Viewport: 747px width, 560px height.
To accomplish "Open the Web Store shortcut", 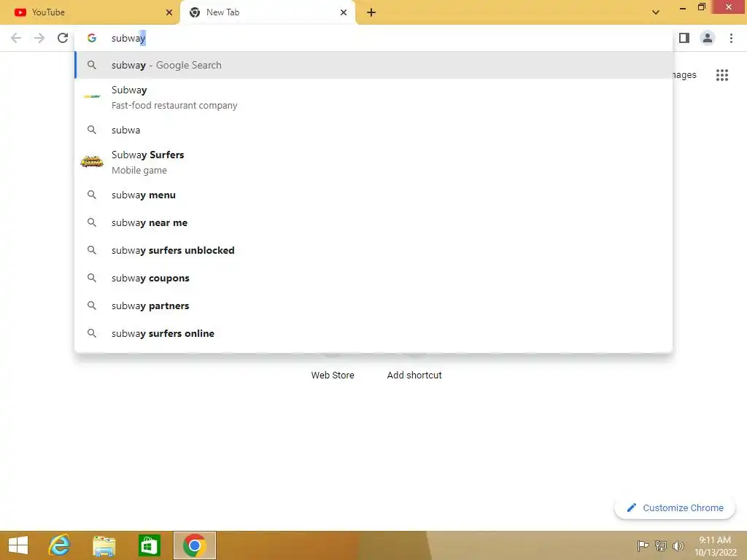I will click(x=333, y=375).
